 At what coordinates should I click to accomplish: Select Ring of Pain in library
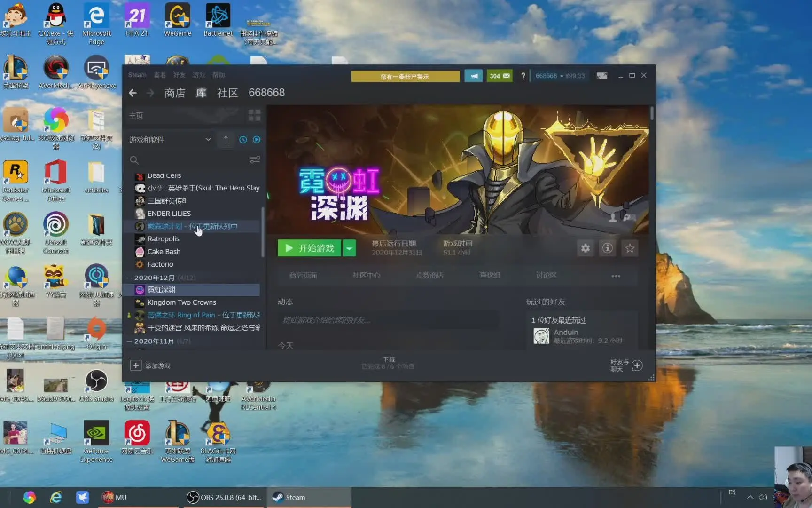(197, 315)
